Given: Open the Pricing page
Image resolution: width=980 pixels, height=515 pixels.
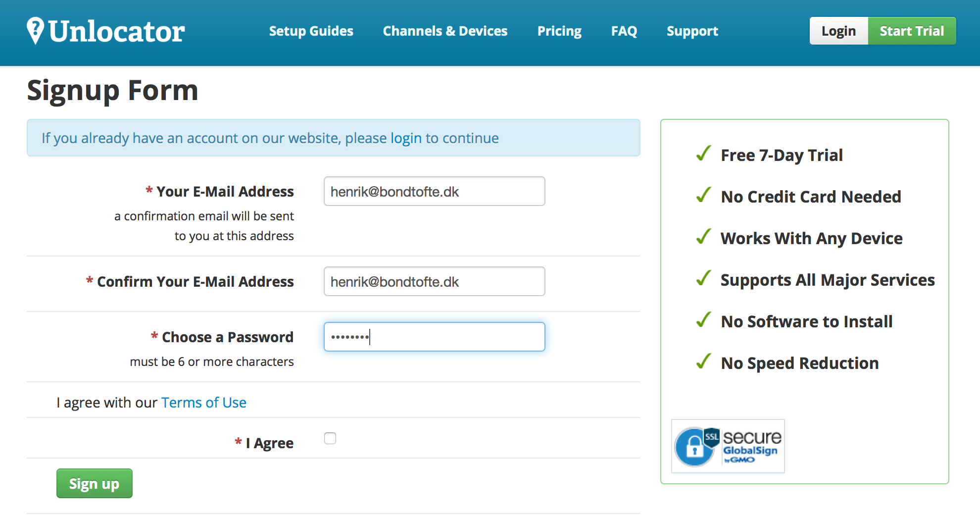Looking at the screenshot, I should pos(559,31).
